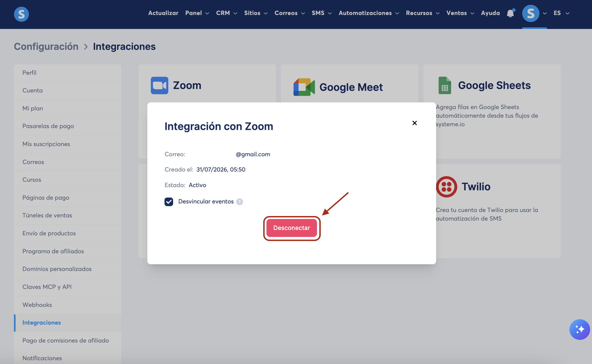
Task: Uncheck the Desvincular eventos checkbox
Action: [x=169, y=202]
